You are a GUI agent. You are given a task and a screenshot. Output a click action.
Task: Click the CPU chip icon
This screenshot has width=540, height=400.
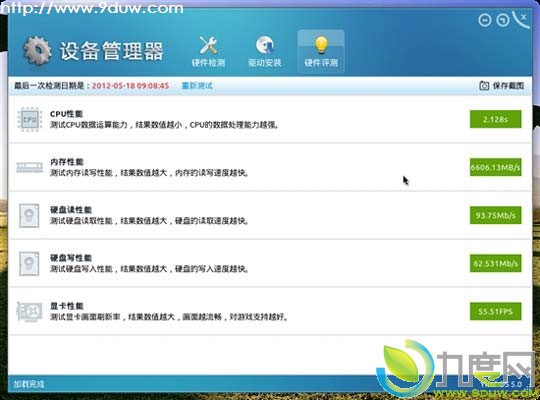coord(30,119)
